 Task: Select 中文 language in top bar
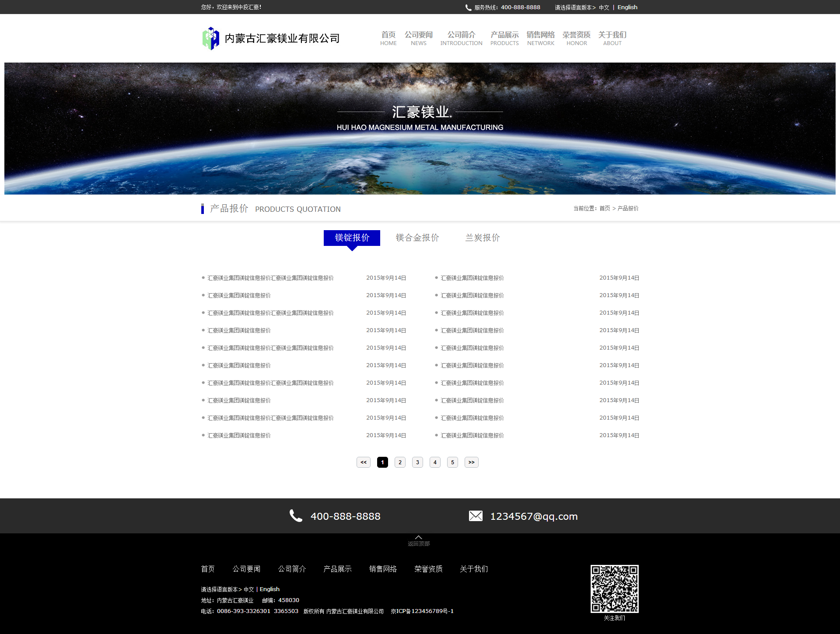tap(604, 7)
